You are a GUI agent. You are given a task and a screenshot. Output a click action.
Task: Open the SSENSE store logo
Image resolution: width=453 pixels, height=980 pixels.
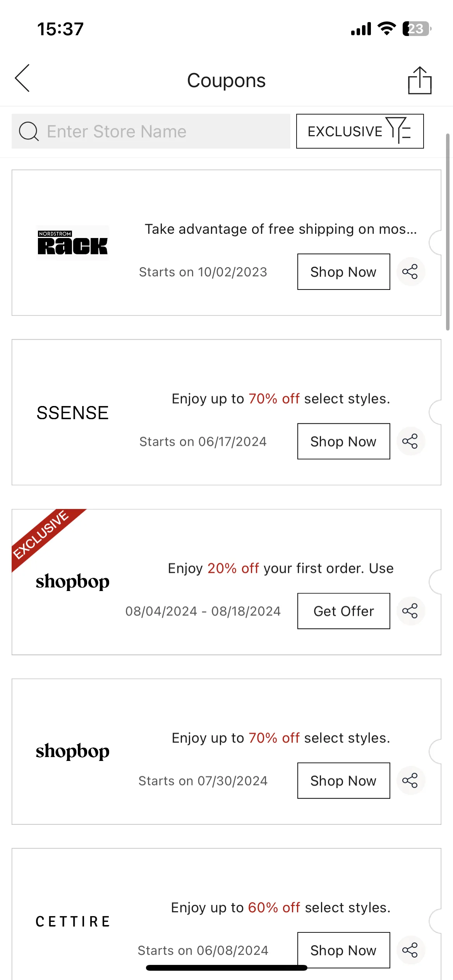(72, 413)
